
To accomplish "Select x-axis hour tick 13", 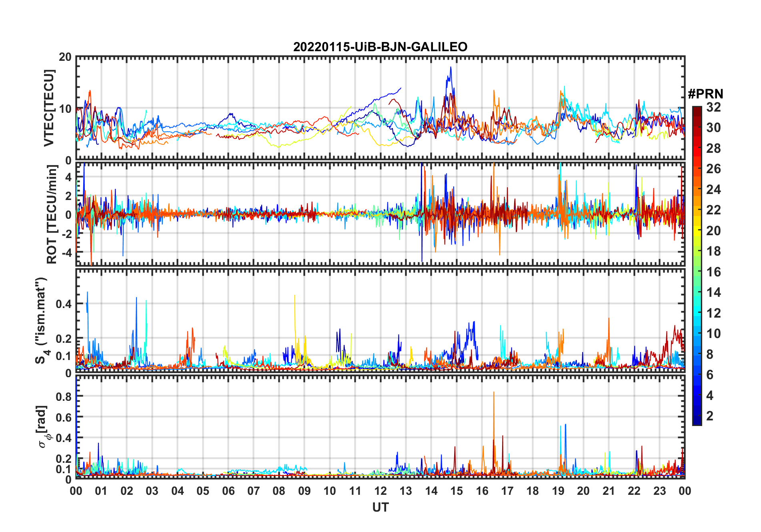I will [406, 491].
